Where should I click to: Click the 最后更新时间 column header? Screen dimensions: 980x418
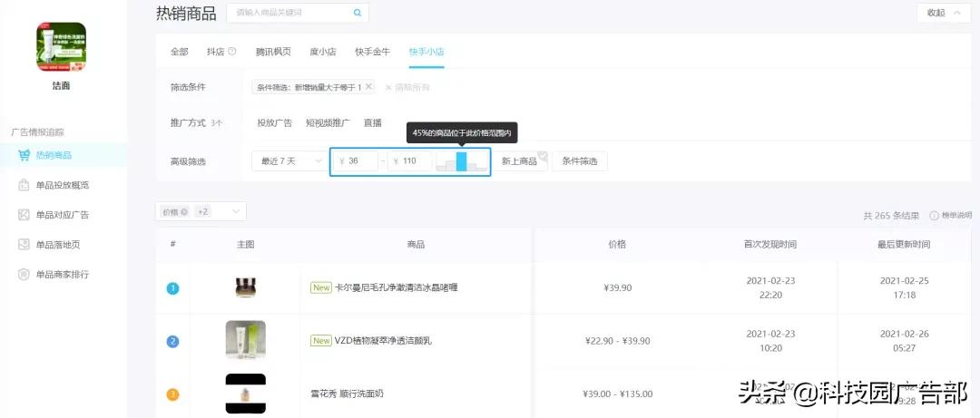tap(904, 244)
